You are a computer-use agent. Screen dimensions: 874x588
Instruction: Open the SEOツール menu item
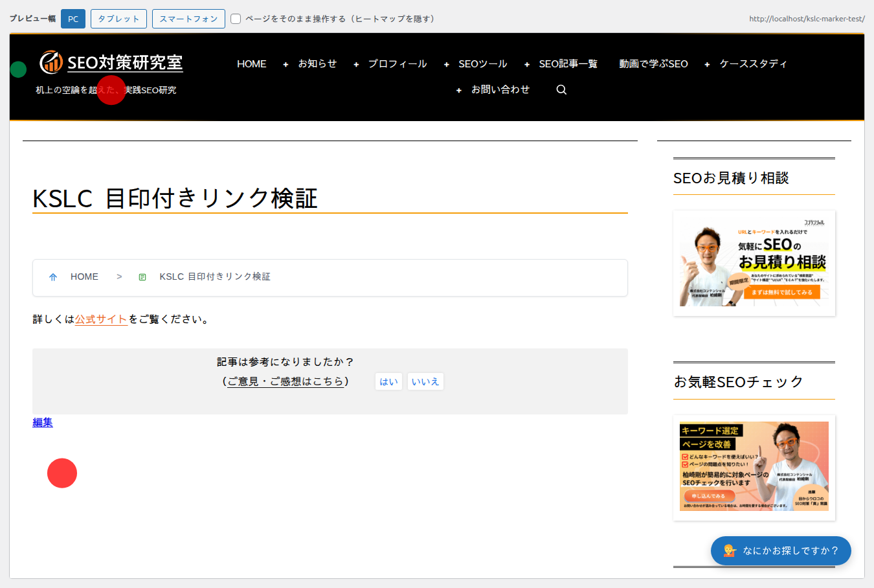483,63
